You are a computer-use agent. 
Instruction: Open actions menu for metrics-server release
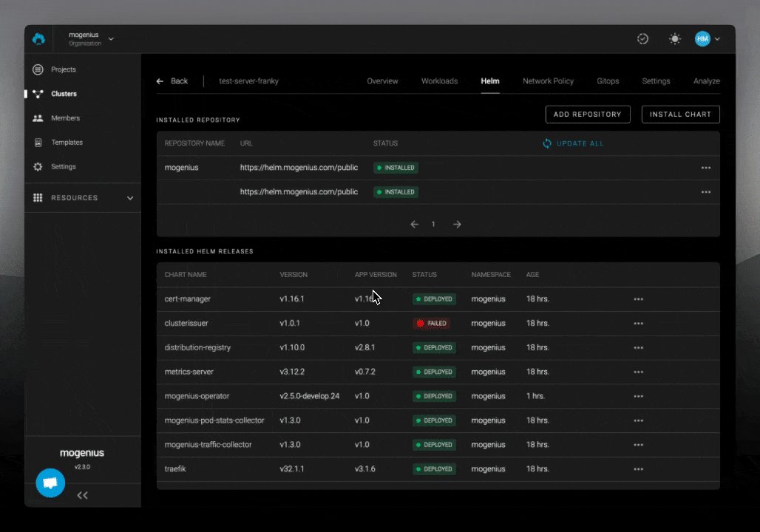[638, 372]
